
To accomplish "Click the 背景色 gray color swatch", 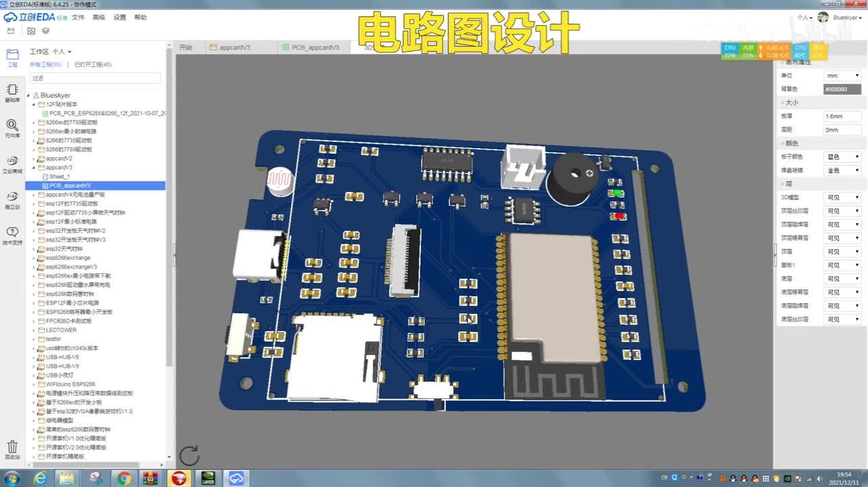I will click(x=842, y=89).
